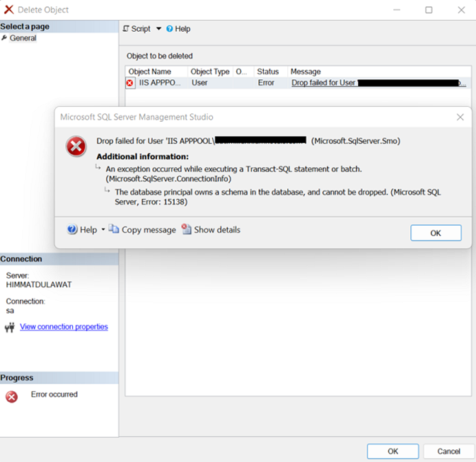Click the 'Object to be deleted' label
The height and width of the screenshot is (462, 476).
160,56
